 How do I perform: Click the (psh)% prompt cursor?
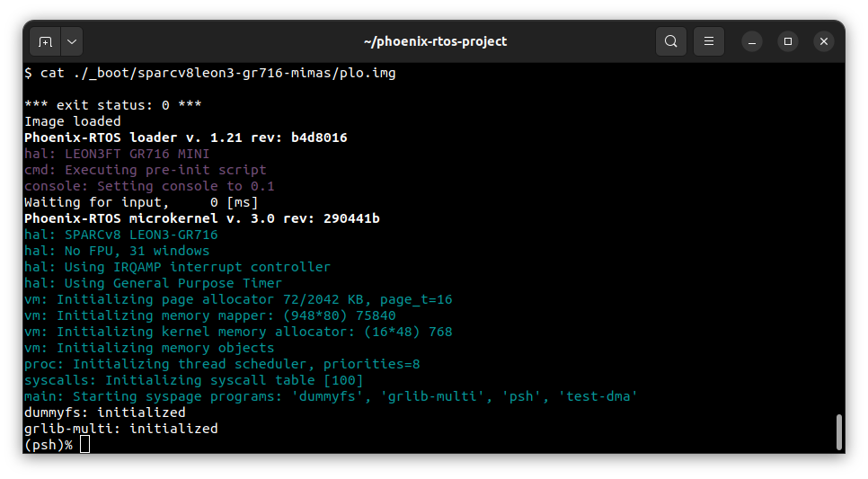click(x=84, y=444)
